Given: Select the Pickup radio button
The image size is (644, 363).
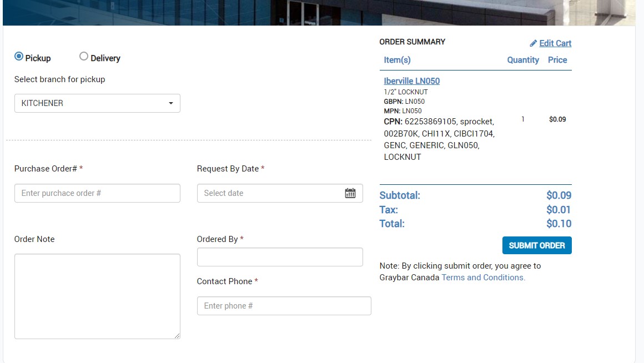Looking at the screenshot, I should (19, 57).
